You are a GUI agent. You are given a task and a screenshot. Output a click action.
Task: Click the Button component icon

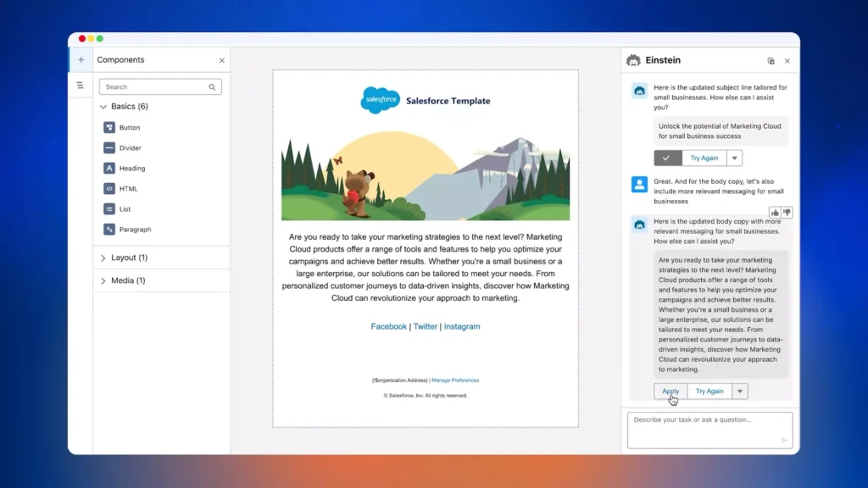click(109, 128)
